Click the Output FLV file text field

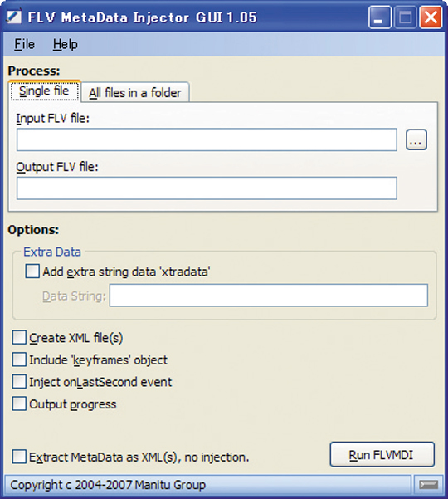pyautogui.click(x=207, y=188)
